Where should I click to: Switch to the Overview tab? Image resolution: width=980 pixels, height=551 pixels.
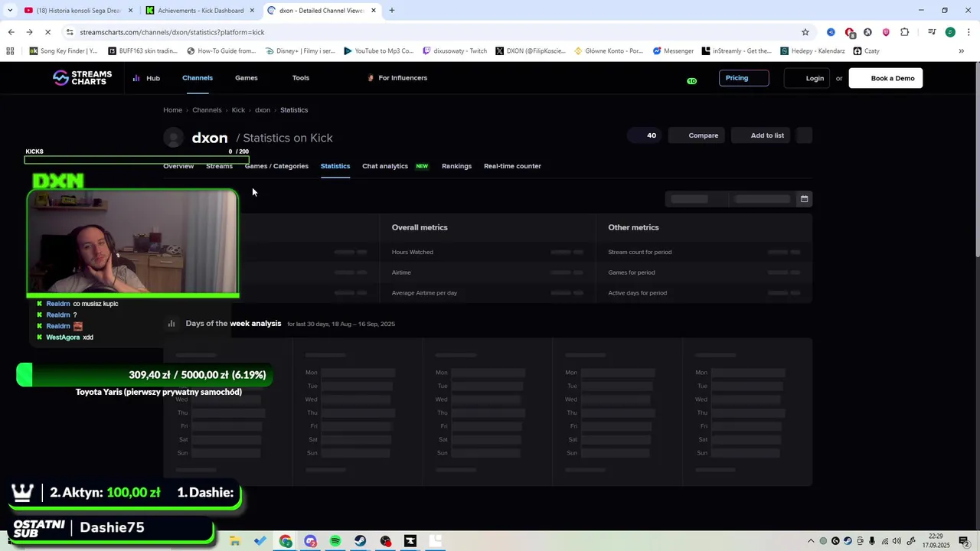tap(178, 166)
